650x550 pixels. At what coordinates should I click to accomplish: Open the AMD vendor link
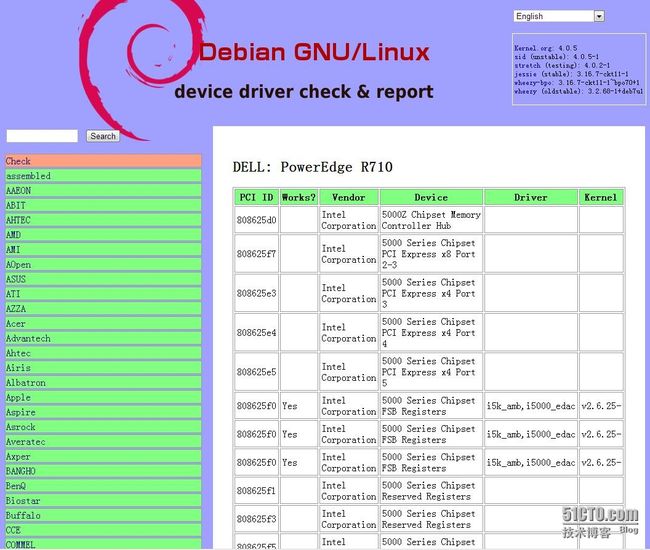pos(103,235)
